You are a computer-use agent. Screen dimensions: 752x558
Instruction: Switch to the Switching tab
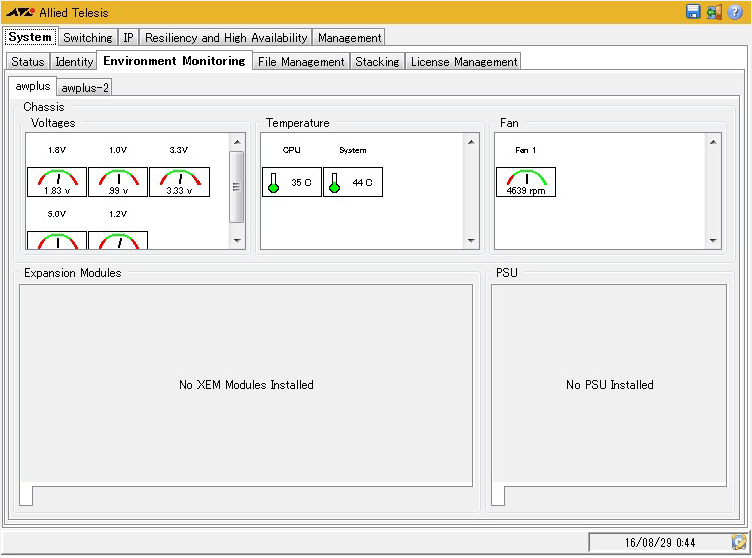coord(88,38)
